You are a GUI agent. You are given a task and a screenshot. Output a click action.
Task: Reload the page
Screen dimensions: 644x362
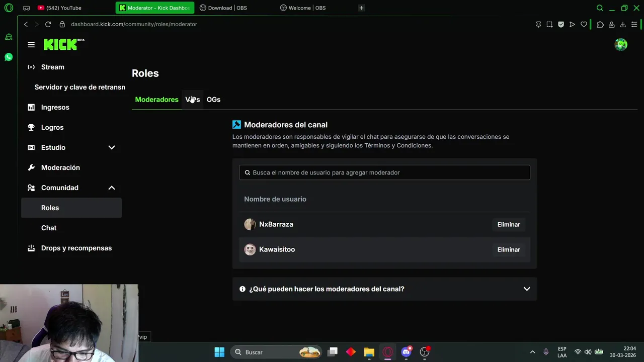pyautogui.click(x=48, y=24)
